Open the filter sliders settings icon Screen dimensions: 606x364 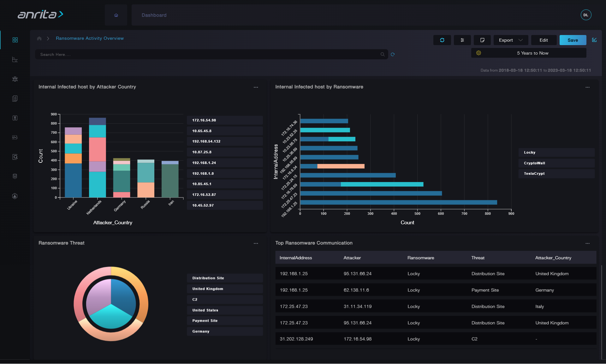[462, 40]
